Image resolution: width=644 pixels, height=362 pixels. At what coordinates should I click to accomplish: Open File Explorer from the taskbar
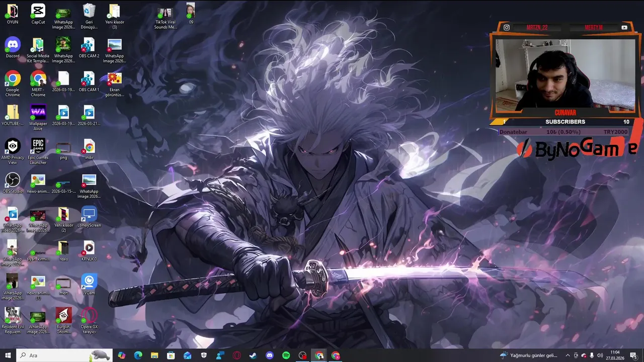click(154, 355)
